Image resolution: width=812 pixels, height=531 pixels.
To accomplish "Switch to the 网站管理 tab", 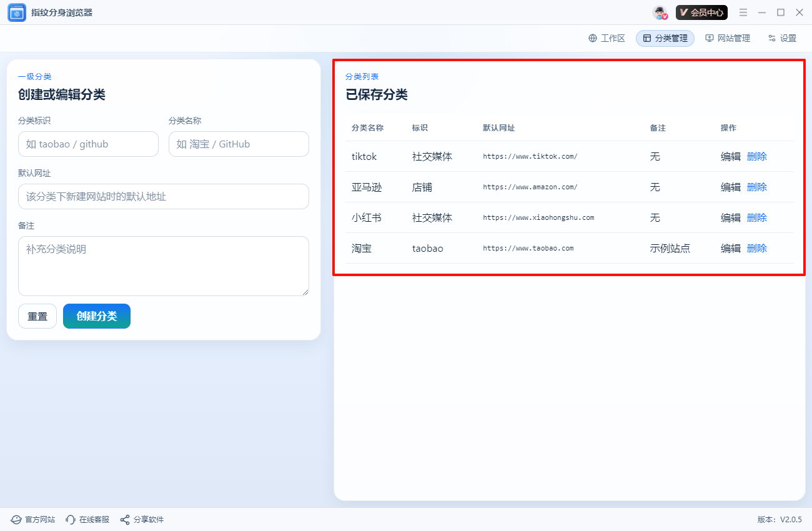I will [x=728, y=38].
